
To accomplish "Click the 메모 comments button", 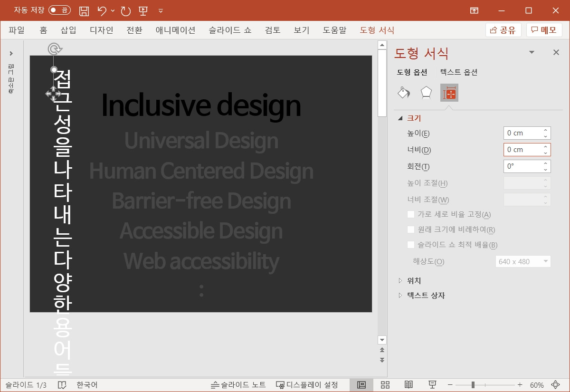I will [544, 30].
